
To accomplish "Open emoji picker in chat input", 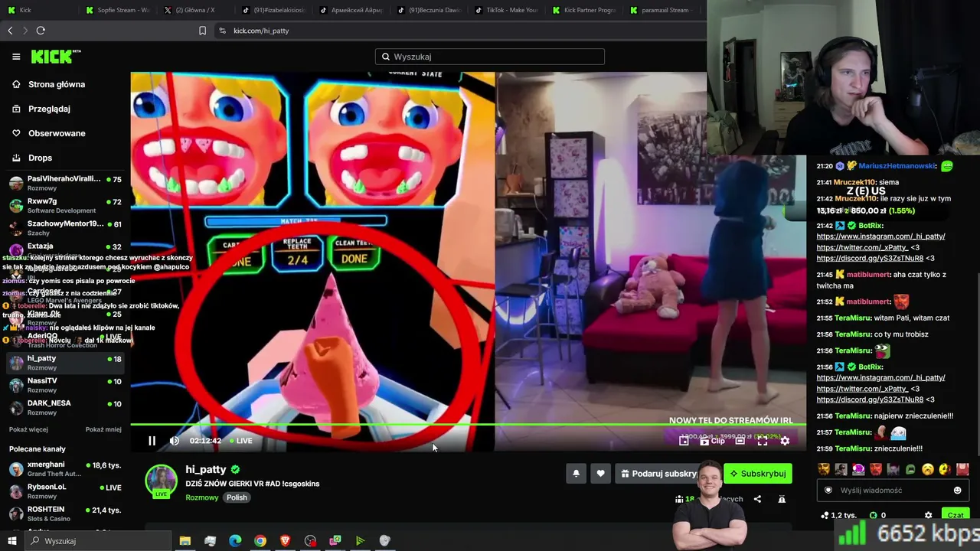I will 957,491.
